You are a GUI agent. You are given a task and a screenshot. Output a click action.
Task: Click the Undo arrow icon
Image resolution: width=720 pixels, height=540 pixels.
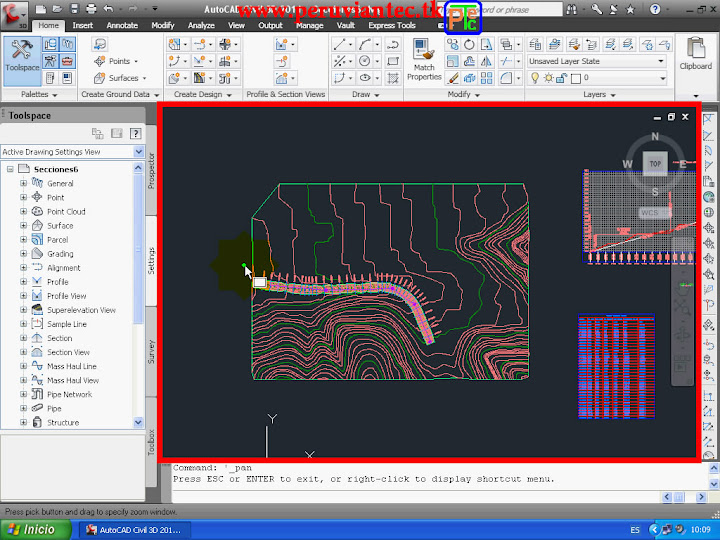[108, 8]
